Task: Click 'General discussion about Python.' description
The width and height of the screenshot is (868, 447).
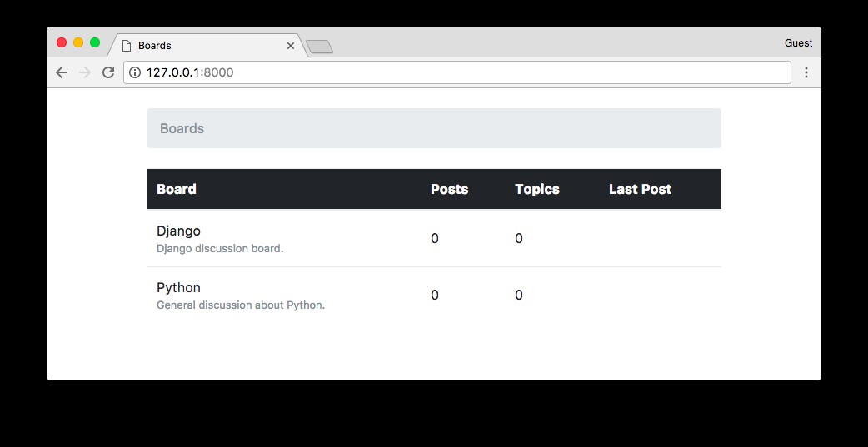Action: pyautogui.click(x=241, y=305)
